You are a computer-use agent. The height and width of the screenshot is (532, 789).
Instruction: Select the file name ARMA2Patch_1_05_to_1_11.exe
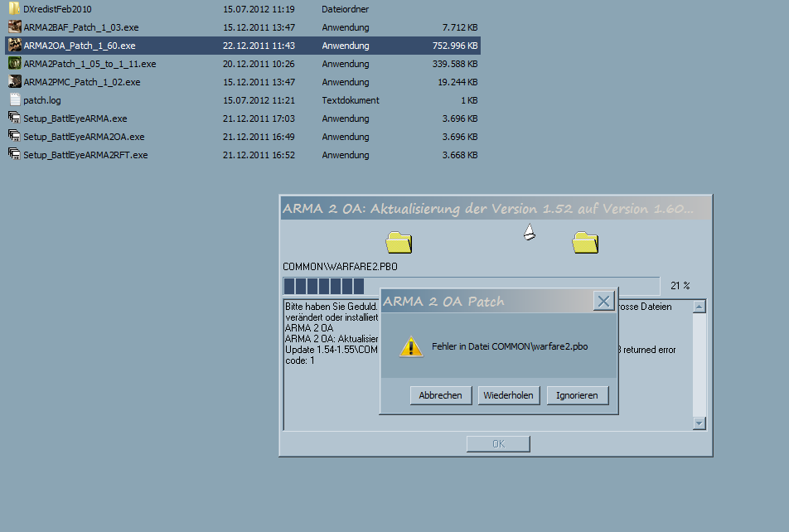pyautogui.click(x=90, y=64)
